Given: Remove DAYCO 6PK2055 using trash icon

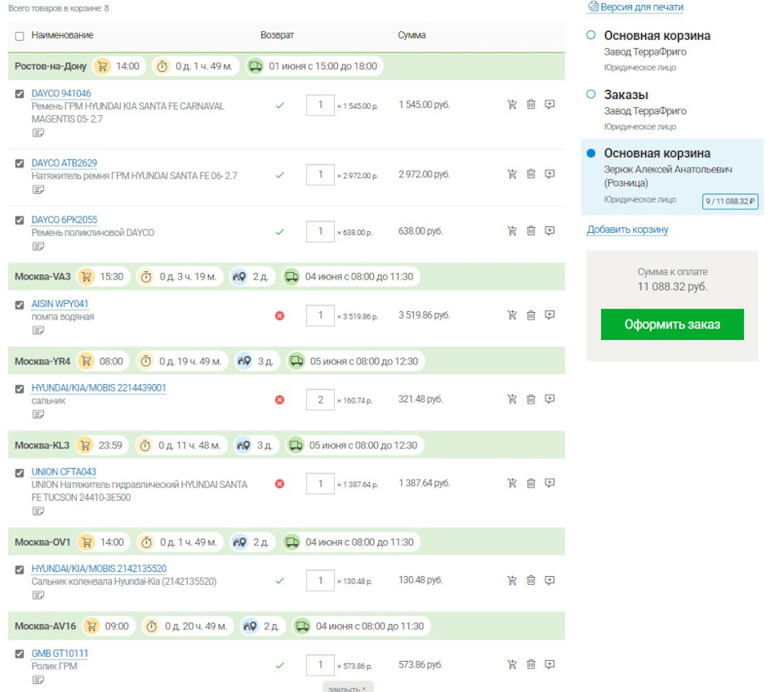Looking at the screenshot, I should pyautogui.click(x=531, y=230).
